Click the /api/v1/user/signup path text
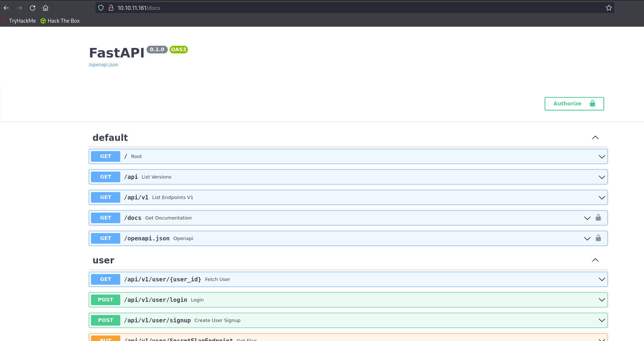The width and height of the screenshot is (644, 341). tap(158, 320)
